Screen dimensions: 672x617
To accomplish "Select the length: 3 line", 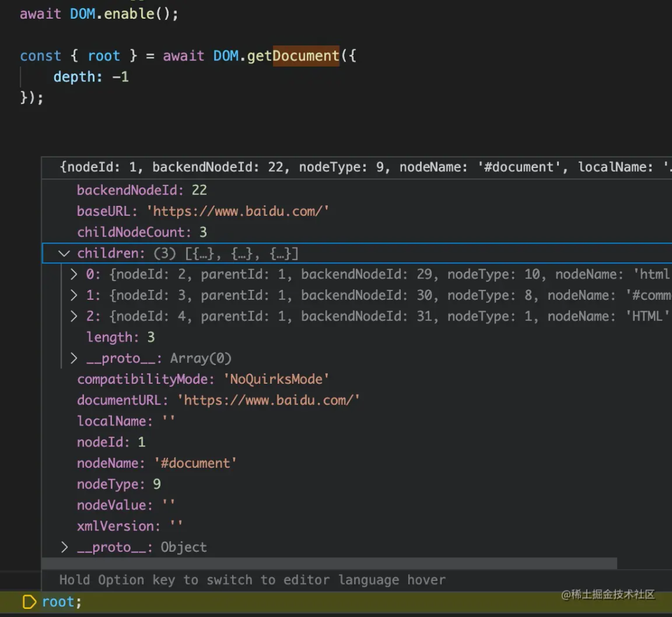I will click(x=121, y=337).
